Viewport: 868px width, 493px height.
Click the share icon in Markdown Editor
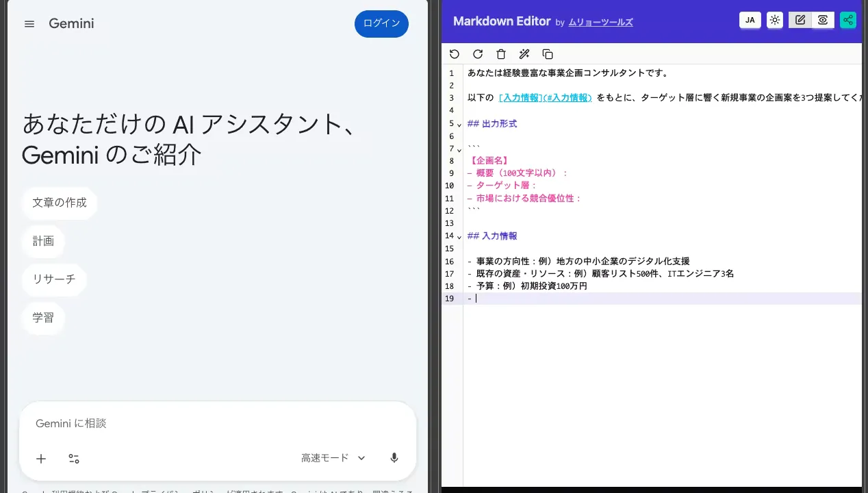pyautogui.click(x=848, y=20)
